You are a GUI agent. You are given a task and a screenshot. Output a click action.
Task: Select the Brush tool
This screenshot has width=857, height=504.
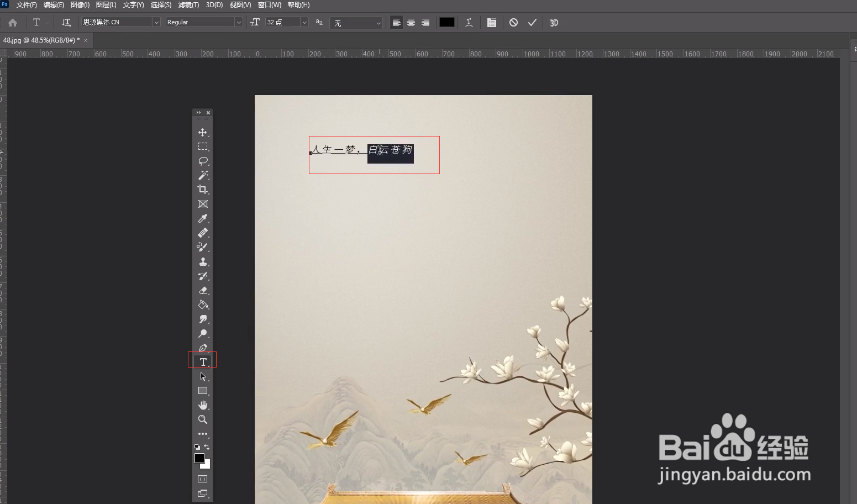[203, 247]
